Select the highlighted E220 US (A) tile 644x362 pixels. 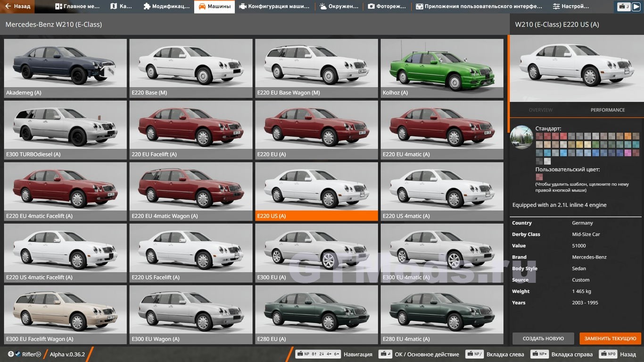click(x=316, y=191)
